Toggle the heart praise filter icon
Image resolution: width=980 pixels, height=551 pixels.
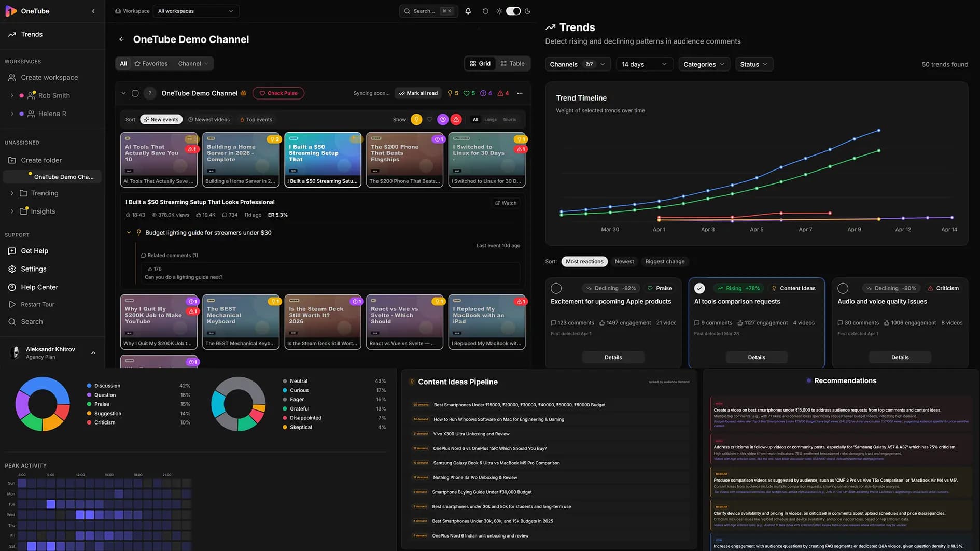tap(429, 120)
